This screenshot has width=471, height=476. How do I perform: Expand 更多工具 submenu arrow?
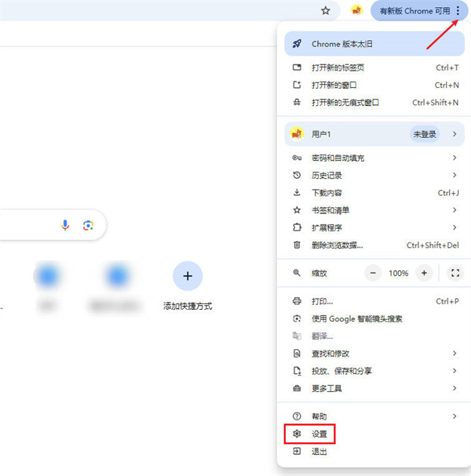coord(455,388)
